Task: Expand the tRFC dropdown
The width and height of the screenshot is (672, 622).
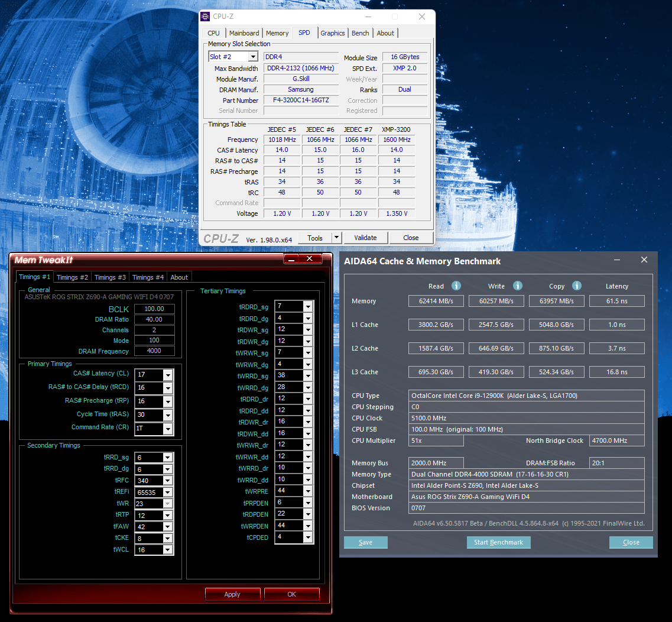Action: tap(168, 481)
